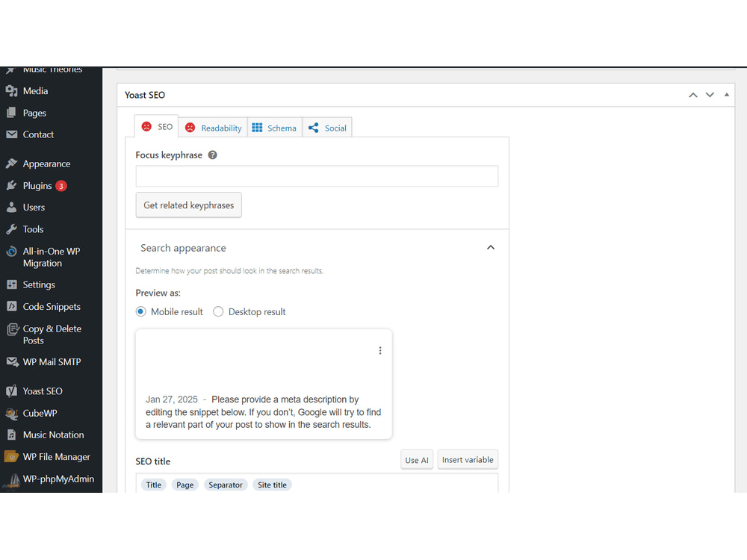This screenshot has width=747, height=560.
Task: Click the meta description preview text
Action: 264,412
